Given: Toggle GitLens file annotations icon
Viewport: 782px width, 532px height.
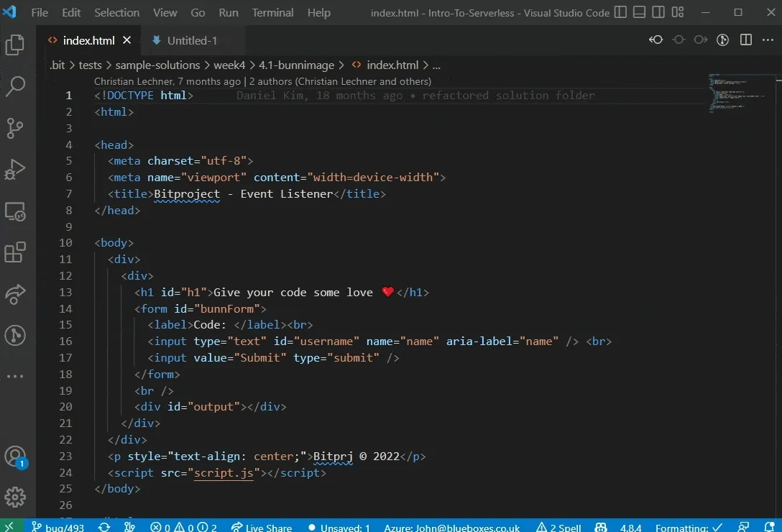Looking at the screenshot, I should pyautogui.click(x=722, y=40).
